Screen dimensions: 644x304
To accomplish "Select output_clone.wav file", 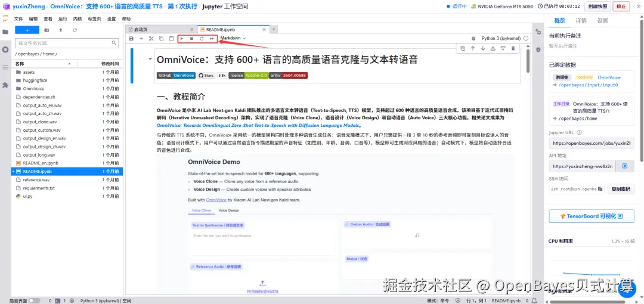I will click(x=68, y=122).
